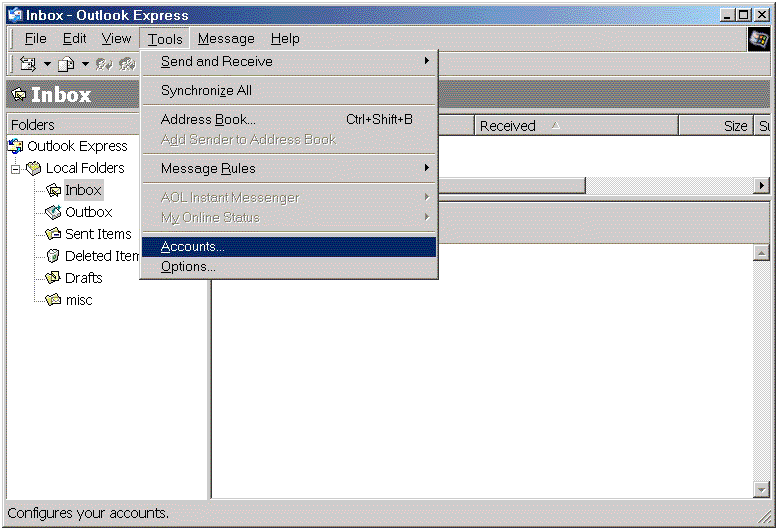779x530 pixels.
Task: Choose Options... in the Tools menu
Action: click(289, 267)
